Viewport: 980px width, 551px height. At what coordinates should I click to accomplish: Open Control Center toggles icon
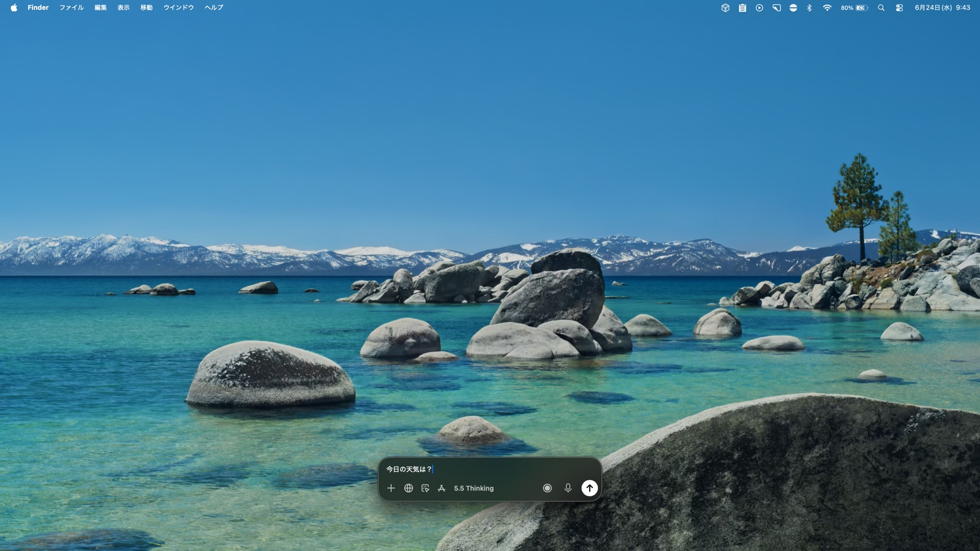[x=899, y=8]
